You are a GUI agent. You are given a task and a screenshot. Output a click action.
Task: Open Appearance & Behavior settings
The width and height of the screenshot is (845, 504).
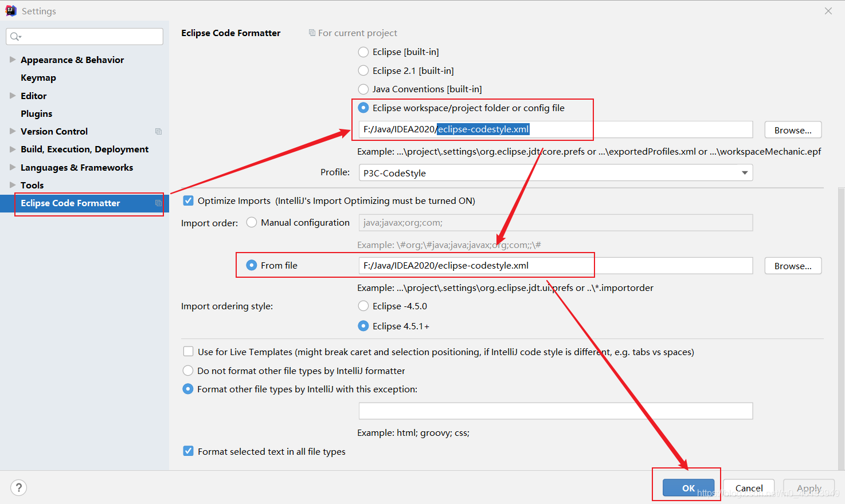72,60
